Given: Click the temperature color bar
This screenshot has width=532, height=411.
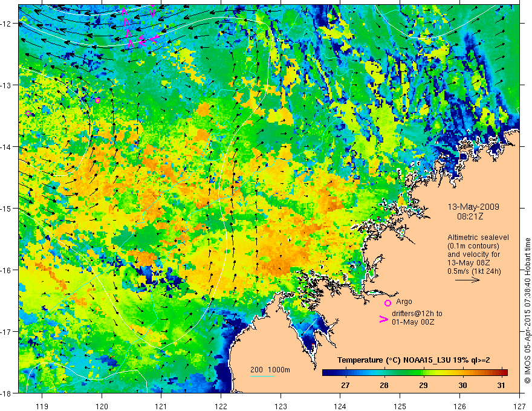Looking at the screenshot, I should point(415,372).
